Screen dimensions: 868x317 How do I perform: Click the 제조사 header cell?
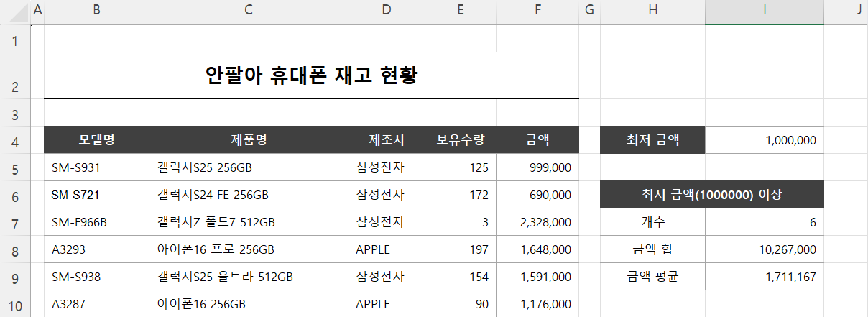[387, 140]
